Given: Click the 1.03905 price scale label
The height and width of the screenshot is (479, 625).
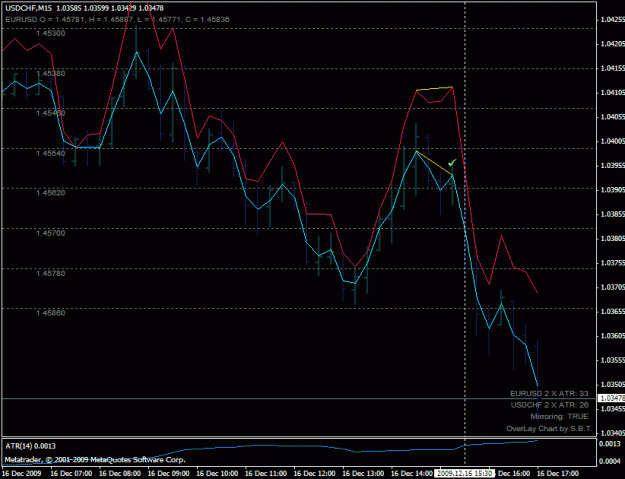Looking at the screenshot, I should coord(613,190).
